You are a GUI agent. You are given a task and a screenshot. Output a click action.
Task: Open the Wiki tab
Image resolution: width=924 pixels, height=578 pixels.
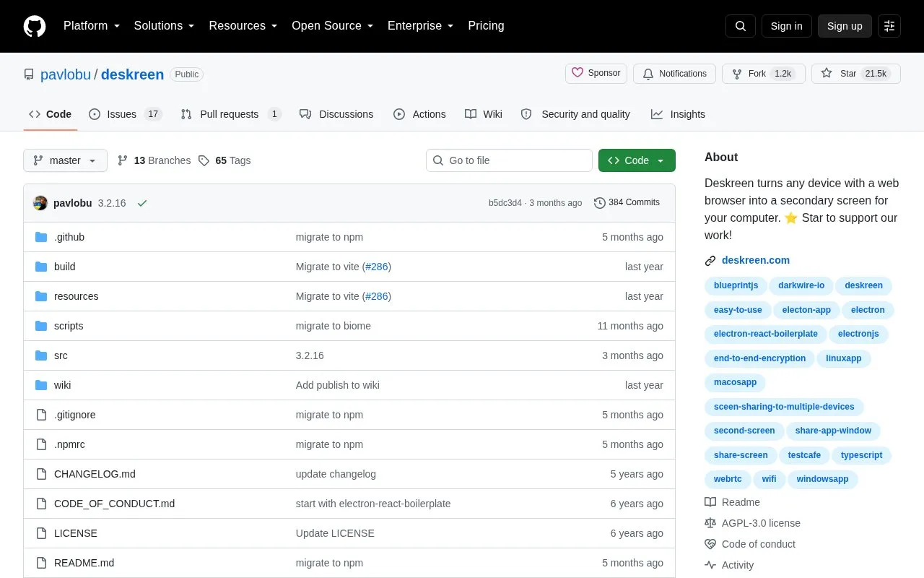[x=484, y=114]
